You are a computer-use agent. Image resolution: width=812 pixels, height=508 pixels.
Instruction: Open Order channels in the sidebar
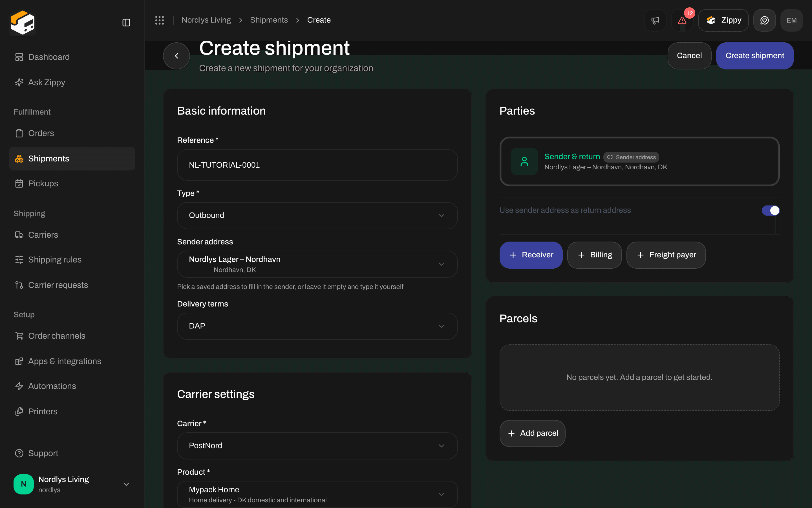[72, 336]
